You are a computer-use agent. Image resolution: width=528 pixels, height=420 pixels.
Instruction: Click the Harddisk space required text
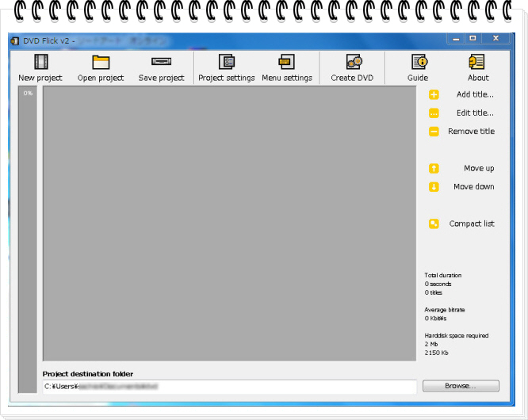tap(457, 335)
